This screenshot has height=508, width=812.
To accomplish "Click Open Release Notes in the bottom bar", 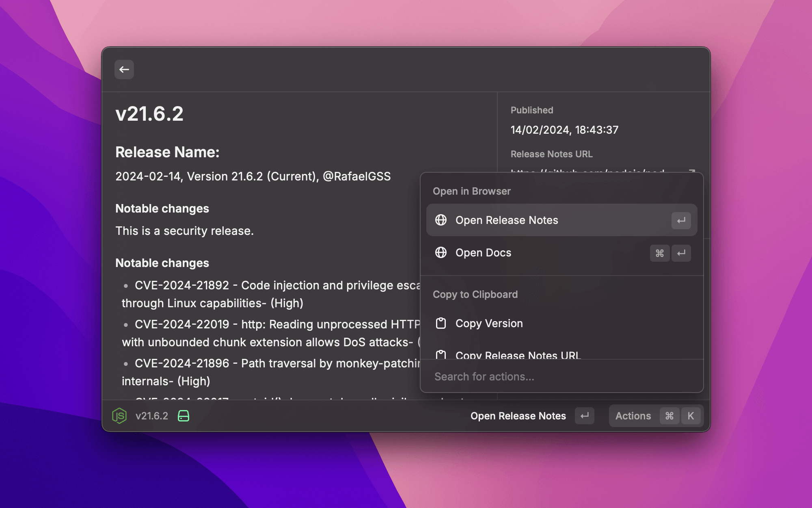I will coord(518,416).
